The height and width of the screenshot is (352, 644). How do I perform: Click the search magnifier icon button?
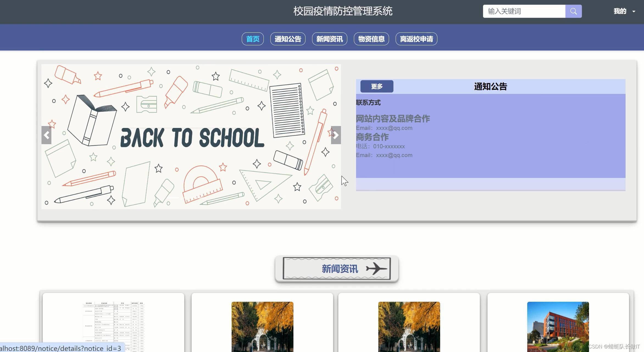pos(573,11)
